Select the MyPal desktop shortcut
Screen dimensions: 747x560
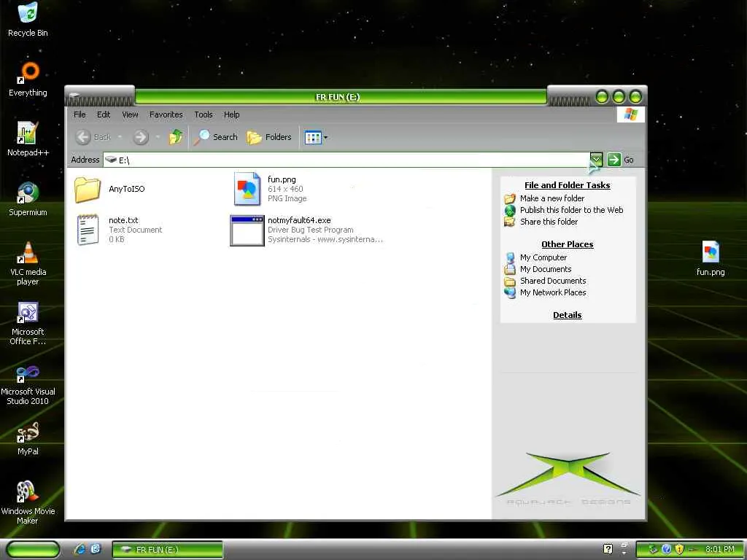pos(28,438)
